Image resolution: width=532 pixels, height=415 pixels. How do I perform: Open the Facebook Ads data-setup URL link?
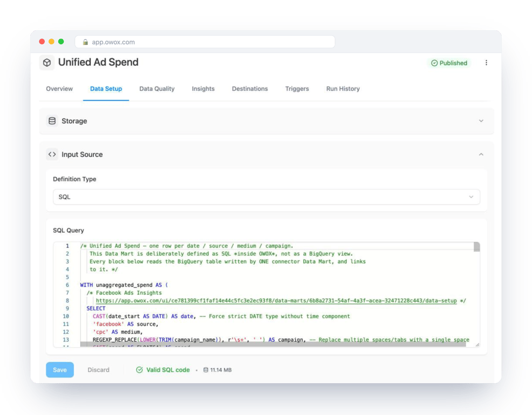pos(276,300)
